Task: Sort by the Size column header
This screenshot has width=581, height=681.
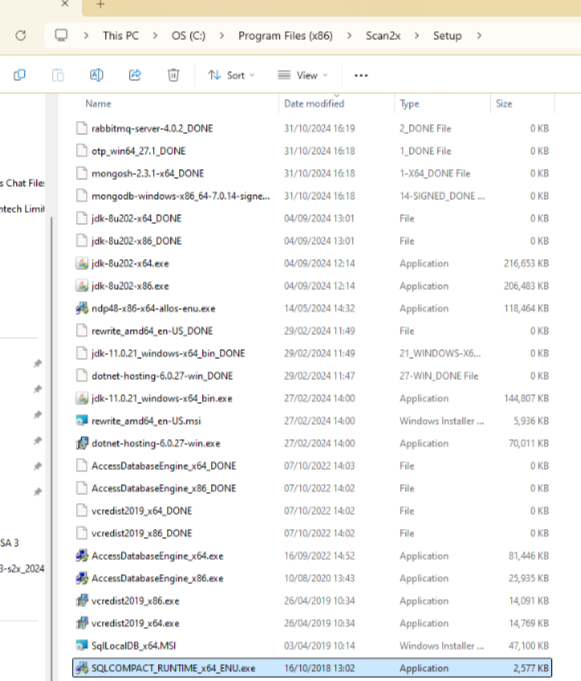Action: pos(504,103)
